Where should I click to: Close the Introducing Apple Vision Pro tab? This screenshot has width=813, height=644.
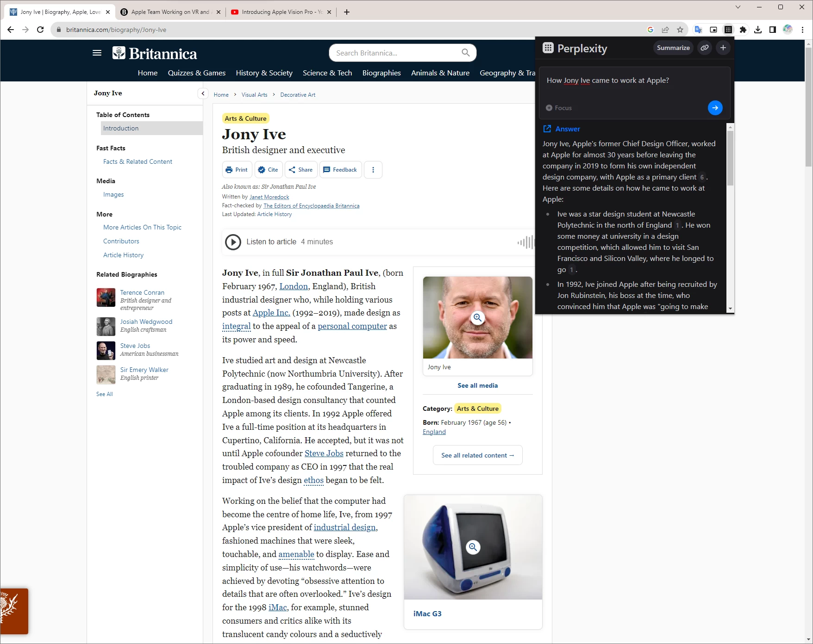point(329,12)
